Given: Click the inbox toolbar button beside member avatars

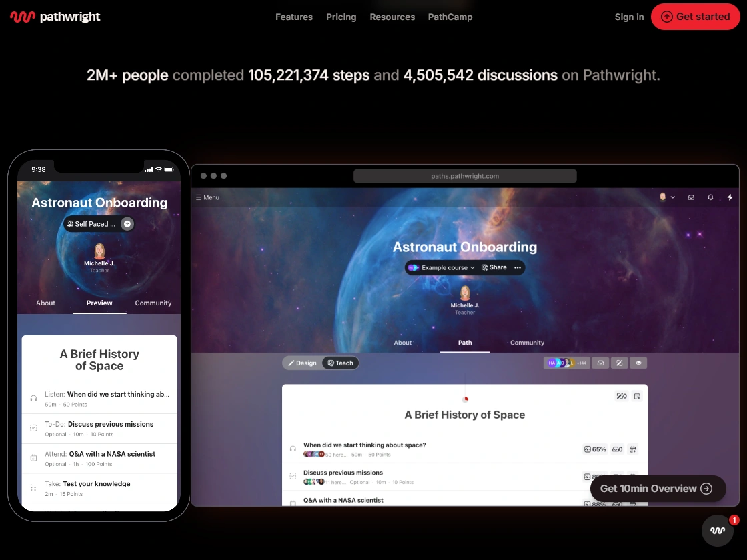Looking at the screenshot, I should pyautogui.click(x=600, y=363).
